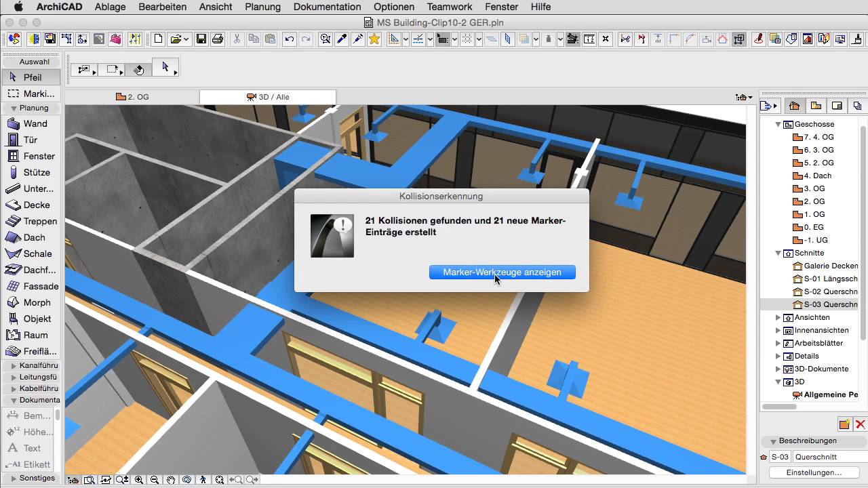Viewport: 868px width, 488px height.
Task: Select the Wand tool
Action: pos(31,123)
